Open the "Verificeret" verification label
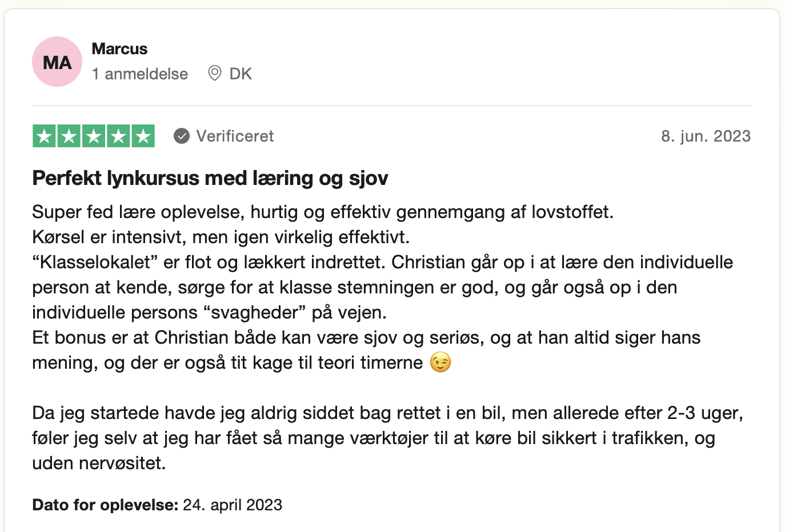 235,136
